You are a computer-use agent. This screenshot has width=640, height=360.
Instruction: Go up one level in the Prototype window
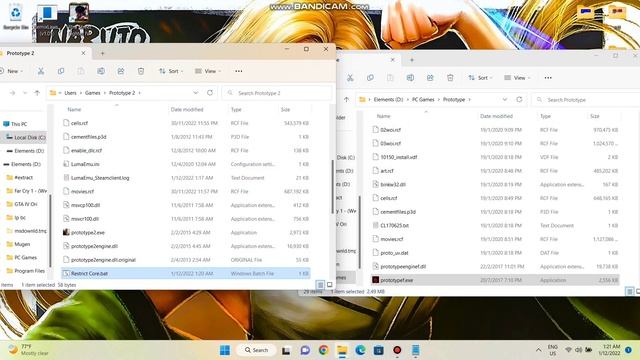pos(347,99)
